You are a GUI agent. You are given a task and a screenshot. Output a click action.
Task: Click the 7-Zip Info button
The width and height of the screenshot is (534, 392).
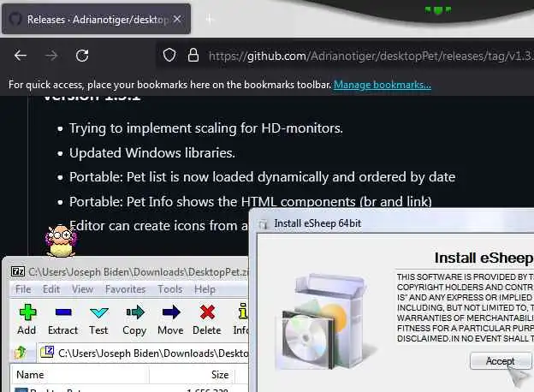(x=241, y=319)
